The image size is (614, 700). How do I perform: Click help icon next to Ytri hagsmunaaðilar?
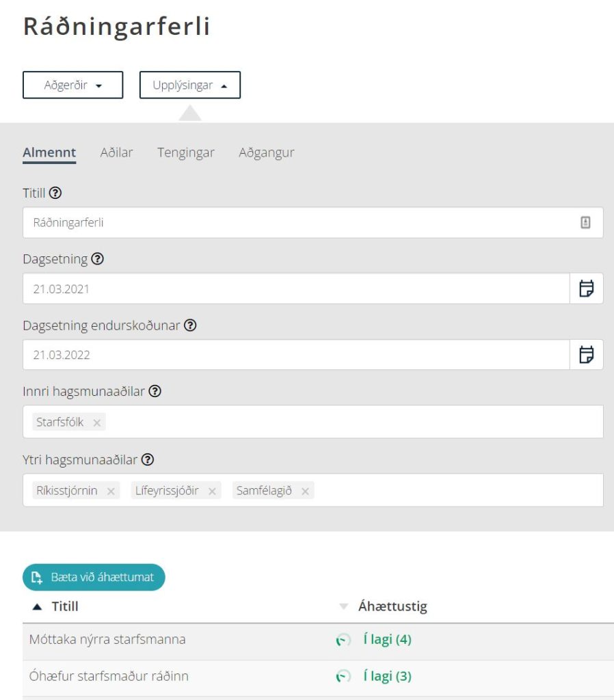pyautogui.click(x=148, y=460)
